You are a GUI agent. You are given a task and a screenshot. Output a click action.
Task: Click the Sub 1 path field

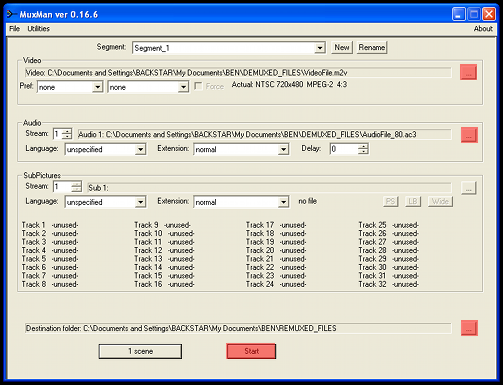[x=269, y=188]
